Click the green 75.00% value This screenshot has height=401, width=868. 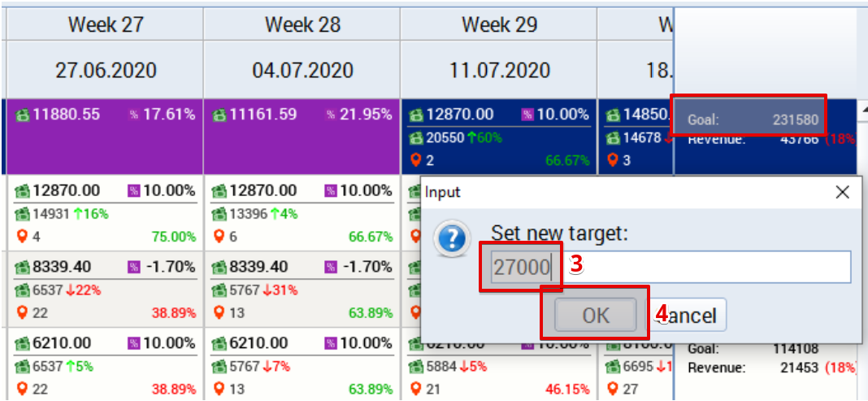tap(173, 237)
